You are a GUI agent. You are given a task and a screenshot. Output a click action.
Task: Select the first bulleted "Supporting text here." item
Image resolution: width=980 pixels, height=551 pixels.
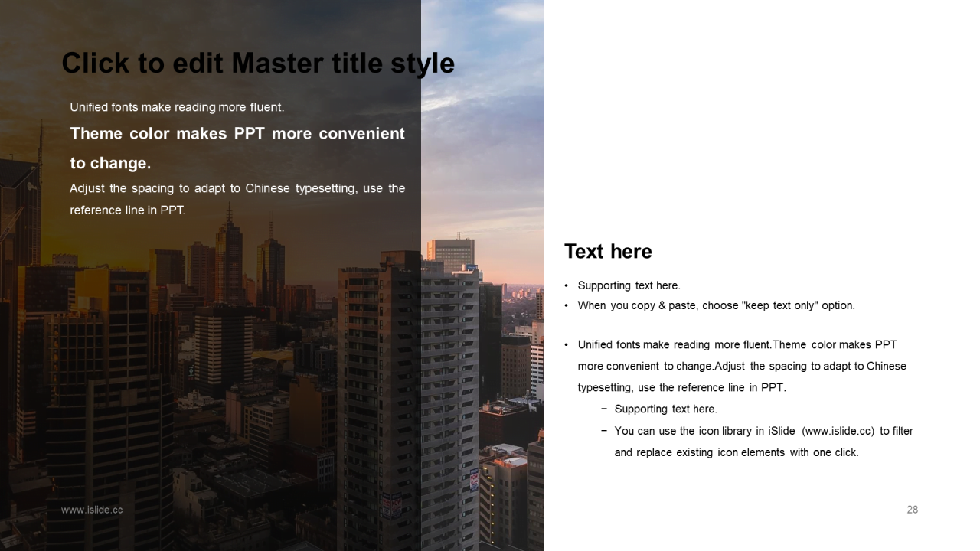(629, 285)
